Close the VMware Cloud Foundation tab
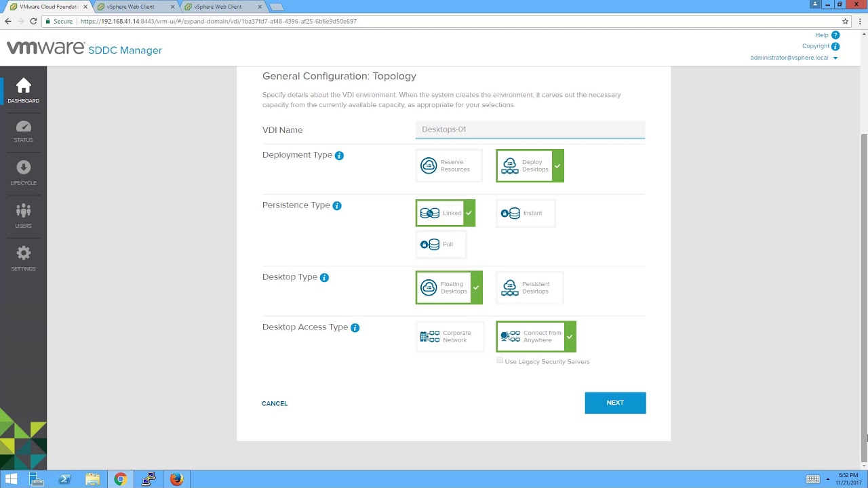 85,7
